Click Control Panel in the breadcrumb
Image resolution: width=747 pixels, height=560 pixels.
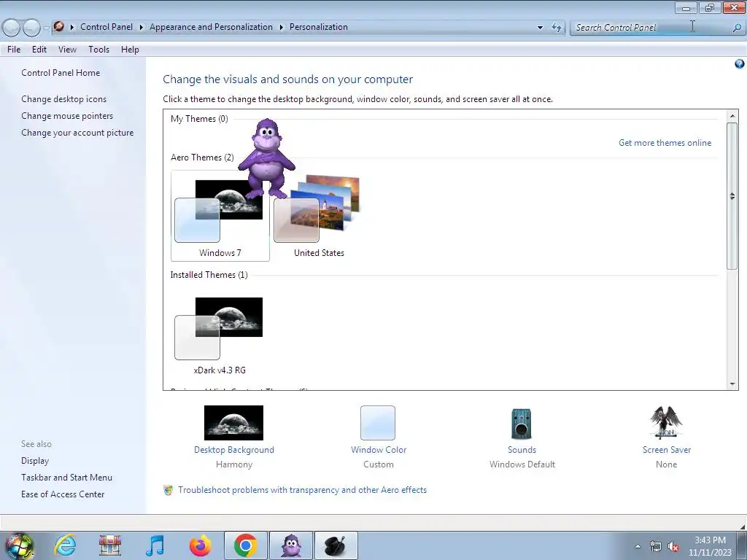[x=107, y=27]
